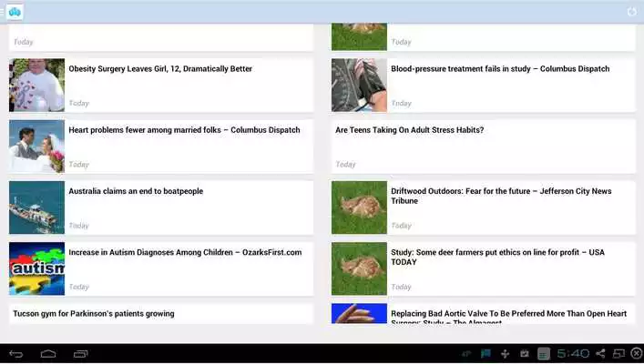Tap the app logo icon in top bar
This screenshot has width=644, height=364.
(x=15, y=12)
